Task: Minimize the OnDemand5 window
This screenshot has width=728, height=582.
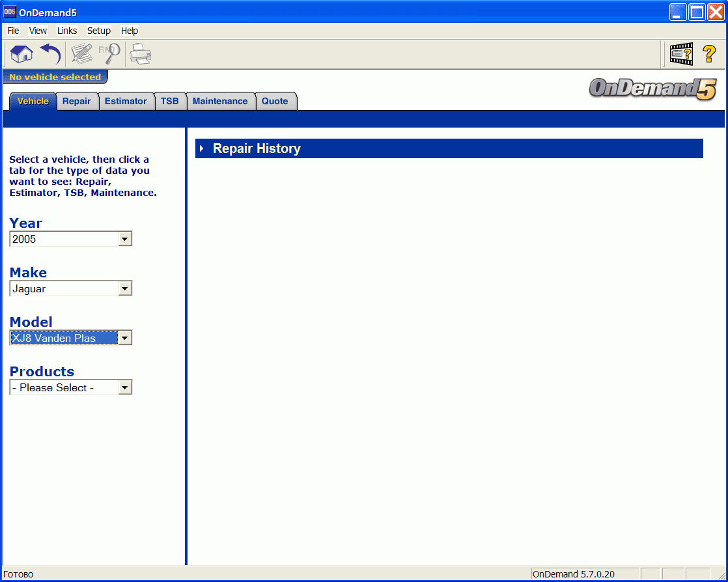Action: coord(678,12)
